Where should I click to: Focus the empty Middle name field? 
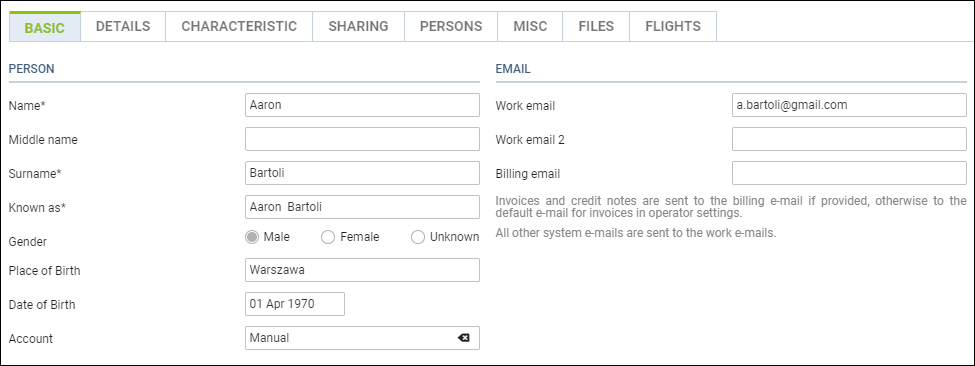(x=363, y=139)
